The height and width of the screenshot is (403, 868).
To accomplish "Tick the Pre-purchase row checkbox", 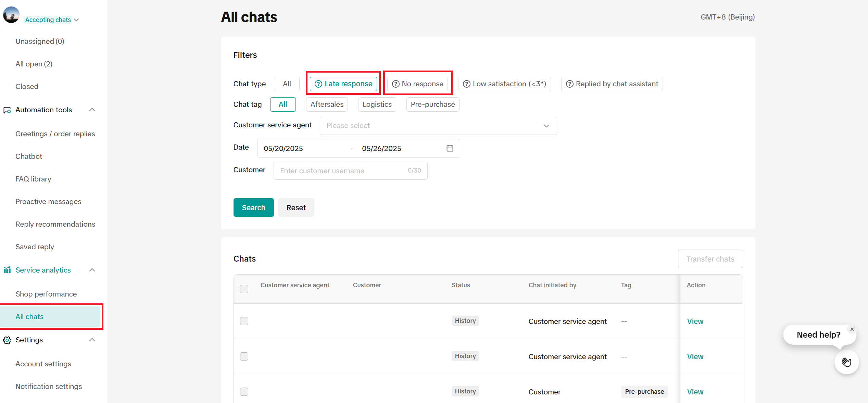I will (x=244, y=392).
